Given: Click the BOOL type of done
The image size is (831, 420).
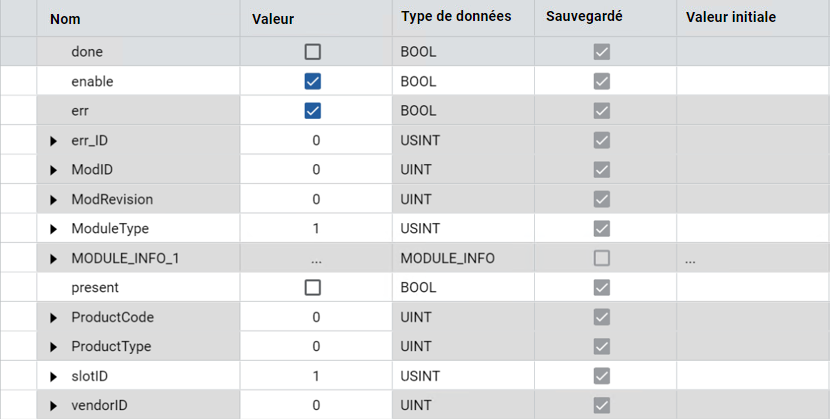Looking at the screenshot, I should pos(418,52).
